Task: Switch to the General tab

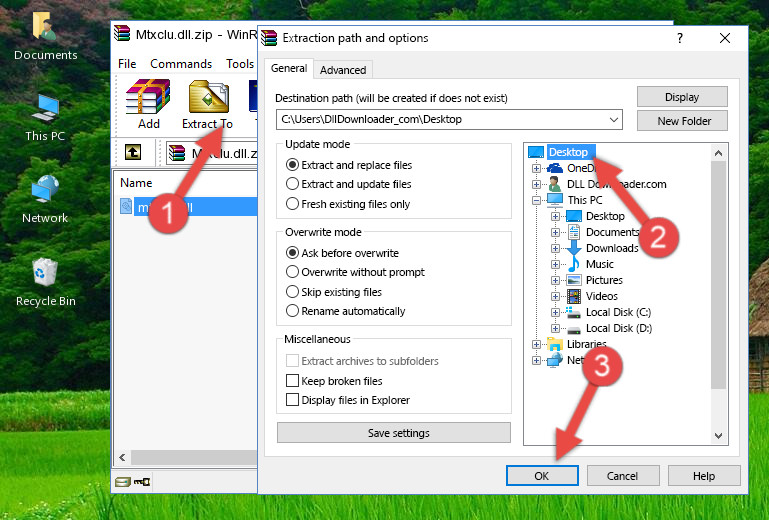Action: tap(289, 68)
